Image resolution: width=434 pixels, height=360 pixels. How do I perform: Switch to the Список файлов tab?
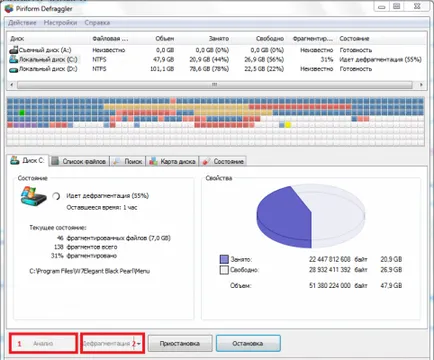click(x=80, y=161)
